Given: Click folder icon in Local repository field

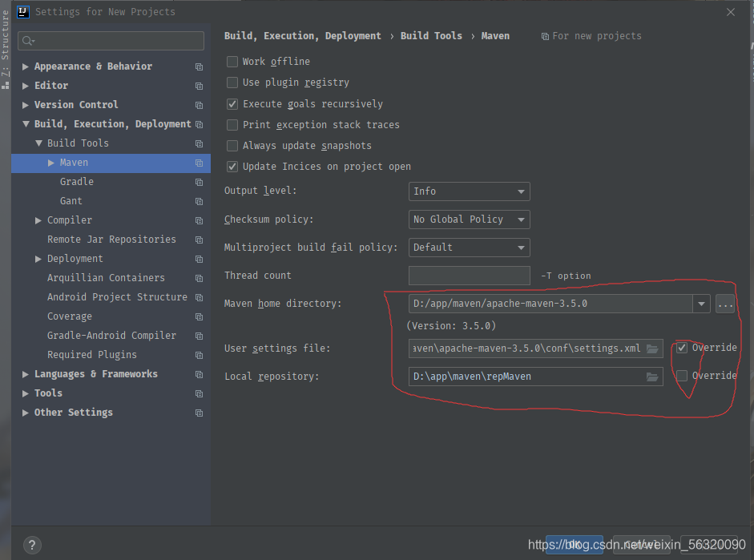Looking at the screenshot, I should (x=652, y=377).
